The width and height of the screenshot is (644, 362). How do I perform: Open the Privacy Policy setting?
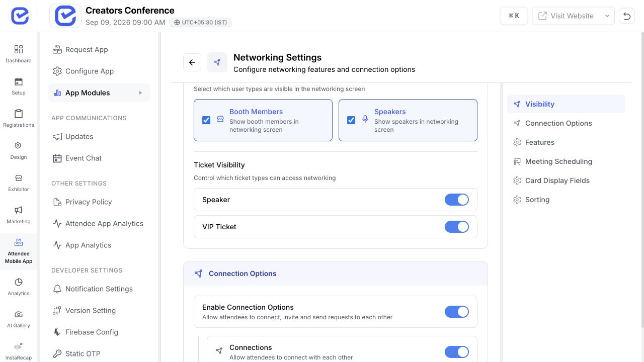pyautogui.click(x=99, y=202)
